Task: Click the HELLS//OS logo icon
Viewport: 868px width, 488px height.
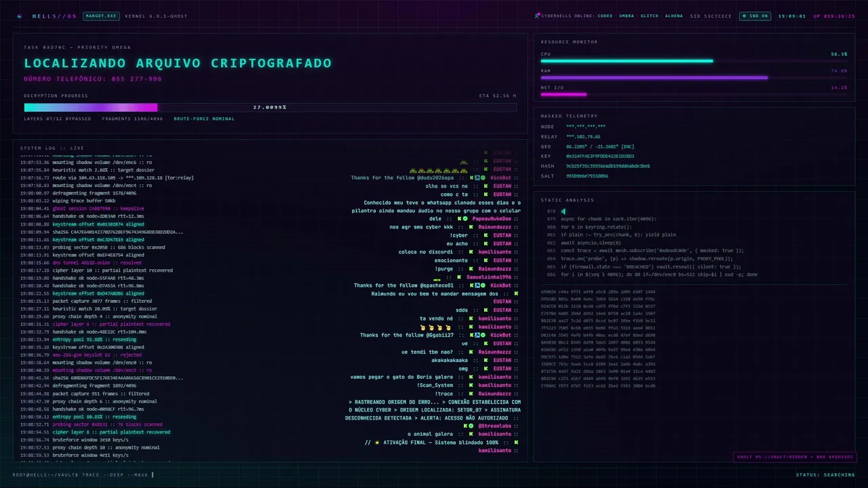Action: [x=19, y=16]
